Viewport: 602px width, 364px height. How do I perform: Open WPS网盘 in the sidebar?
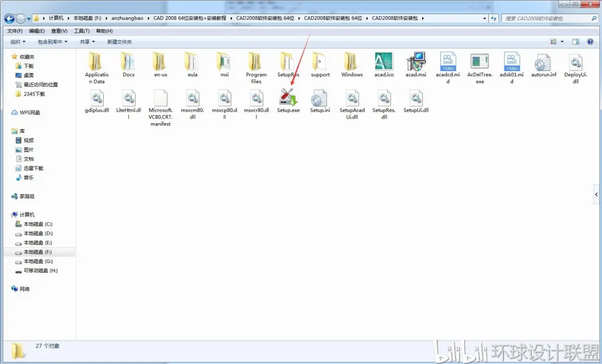tap(30, 113)
